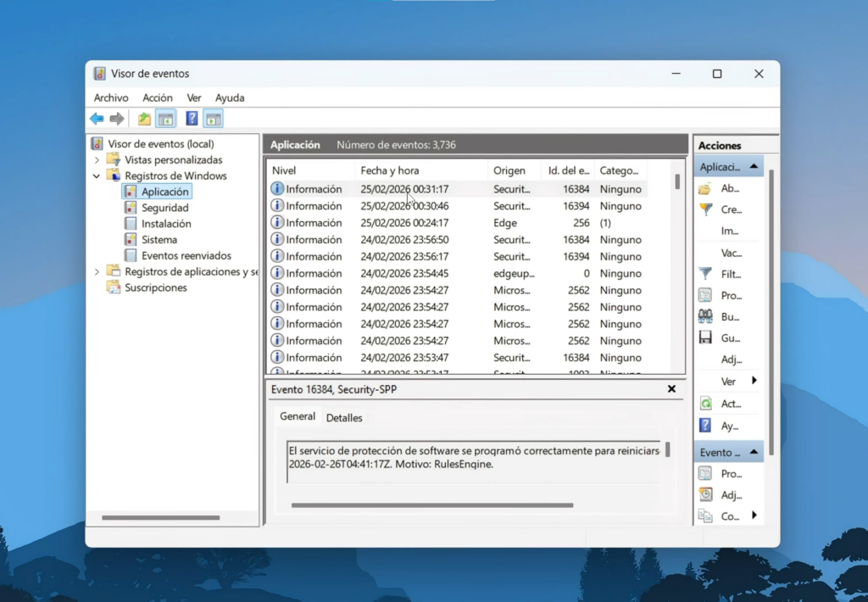Image resolution: width=868 pixels, height=602 pixels.
Task: Toggle the console tree pane toolbar button
Action: tap(165, 119)
